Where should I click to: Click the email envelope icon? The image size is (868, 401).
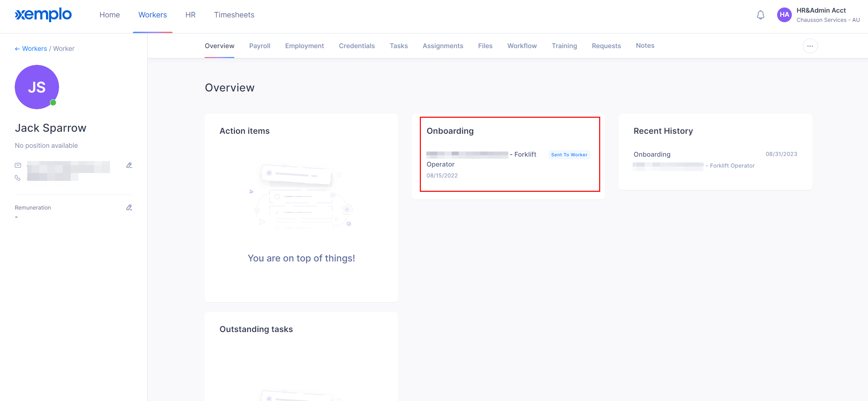click(x=18, y=166)
